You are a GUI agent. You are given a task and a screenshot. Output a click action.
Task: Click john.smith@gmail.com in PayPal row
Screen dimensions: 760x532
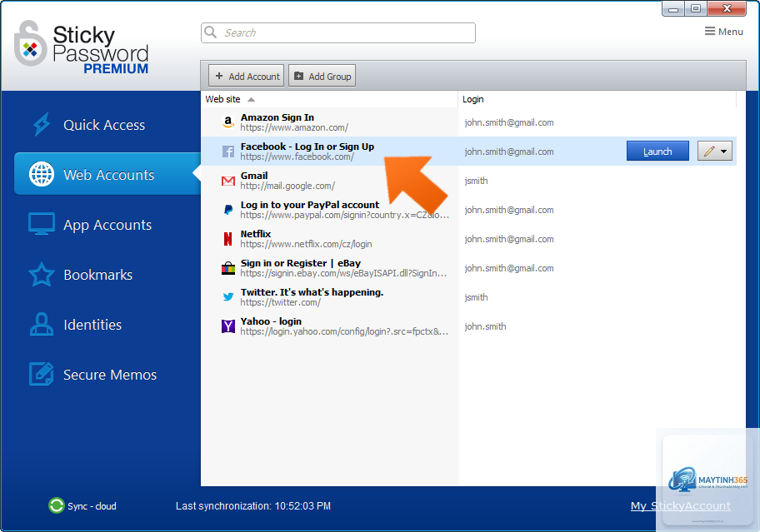(x=509, y=210)
